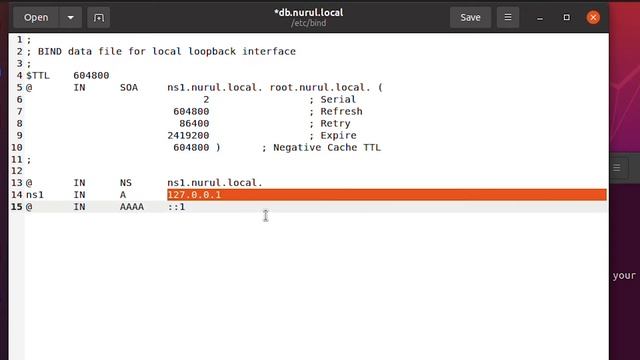This screenshot has height=360, width=640.
Task: Click the Open button
Action: click(36, 18)
